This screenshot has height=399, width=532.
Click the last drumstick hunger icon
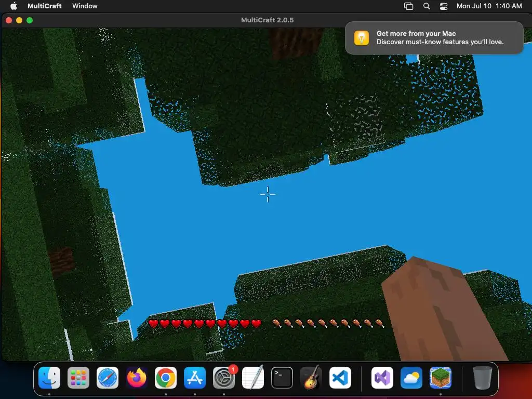379,323
